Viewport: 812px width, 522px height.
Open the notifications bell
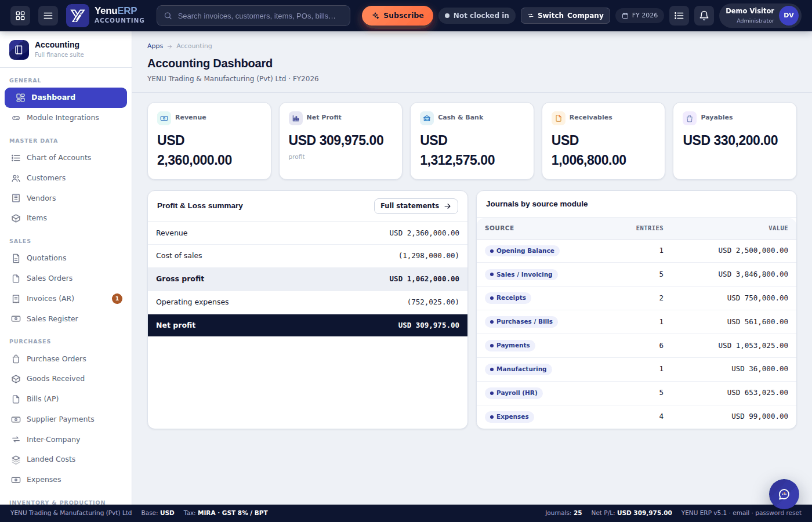[704, 16]
